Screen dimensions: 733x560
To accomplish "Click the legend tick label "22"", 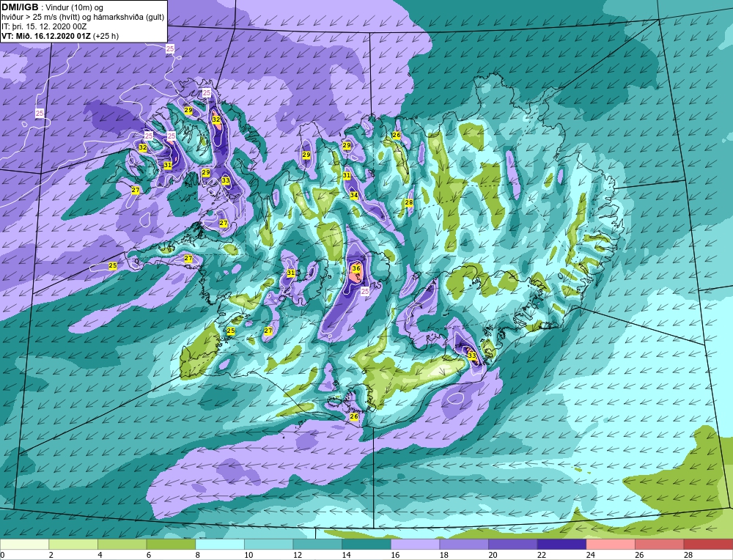I will pos(542,555).
